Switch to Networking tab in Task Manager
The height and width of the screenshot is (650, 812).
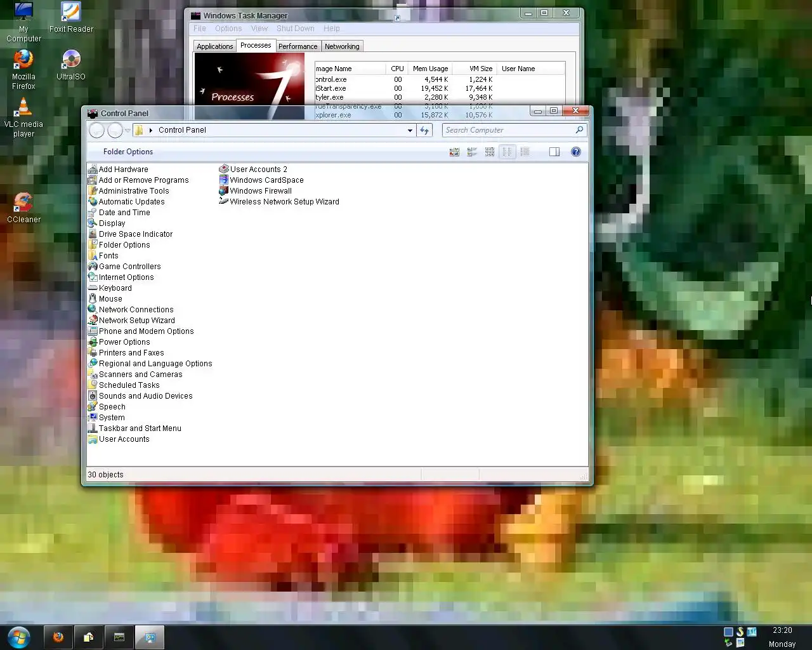coord(342,46)
